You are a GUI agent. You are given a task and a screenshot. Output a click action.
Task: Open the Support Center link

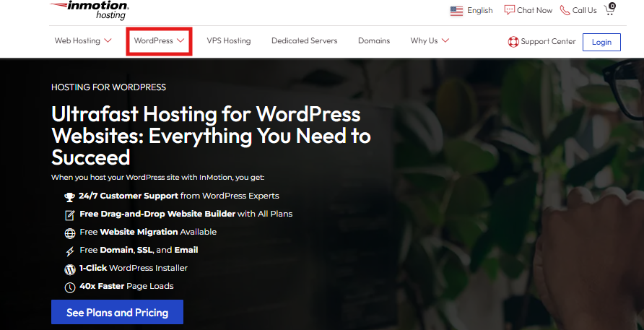548,41
